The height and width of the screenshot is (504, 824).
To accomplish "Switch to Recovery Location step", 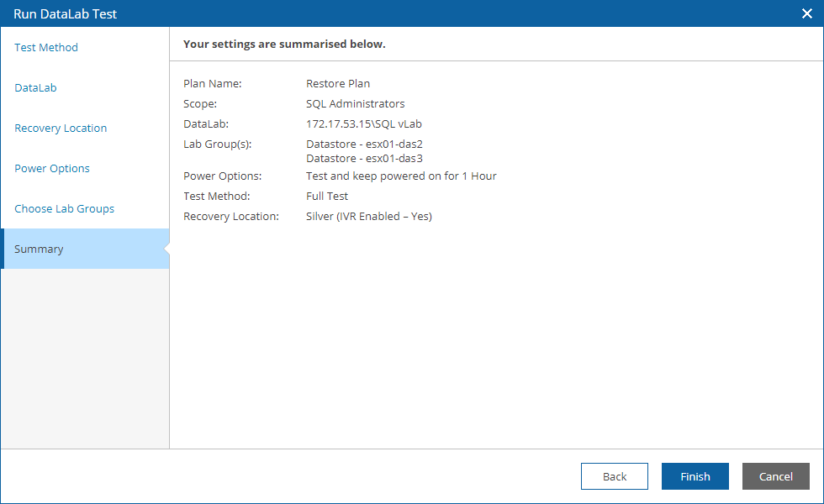I will [61, 128].
